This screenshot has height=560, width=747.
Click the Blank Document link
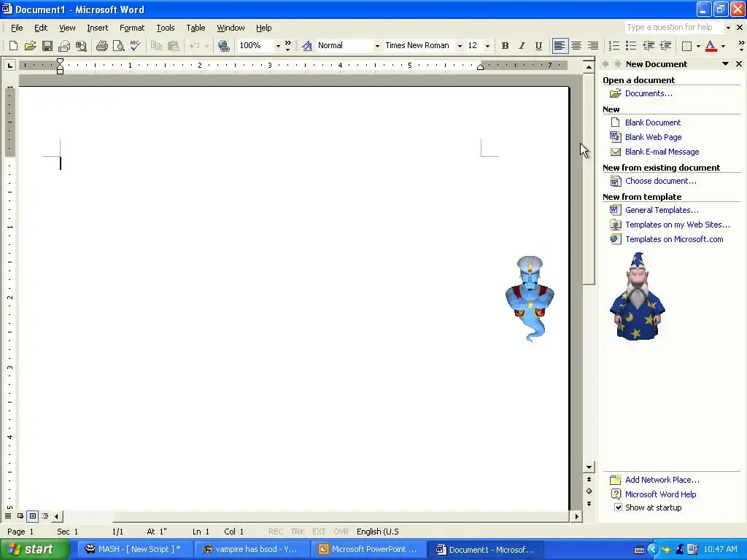pos(653,122)
